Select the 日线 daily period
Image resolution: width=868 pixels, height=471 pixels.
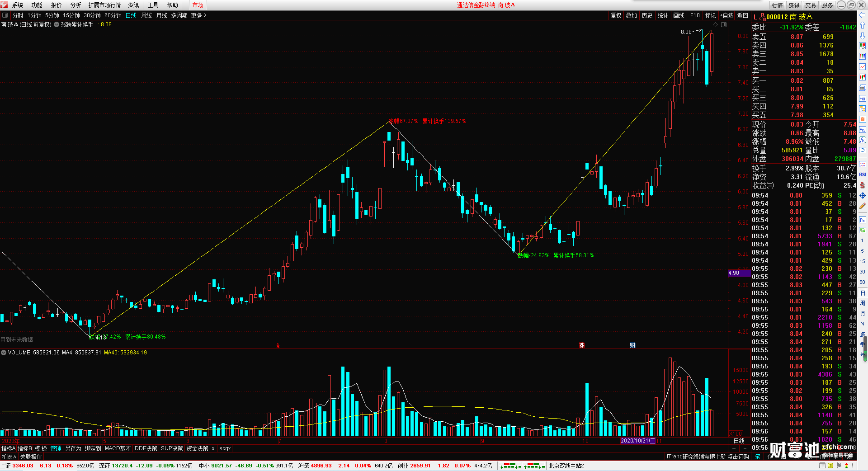(131, 15)
